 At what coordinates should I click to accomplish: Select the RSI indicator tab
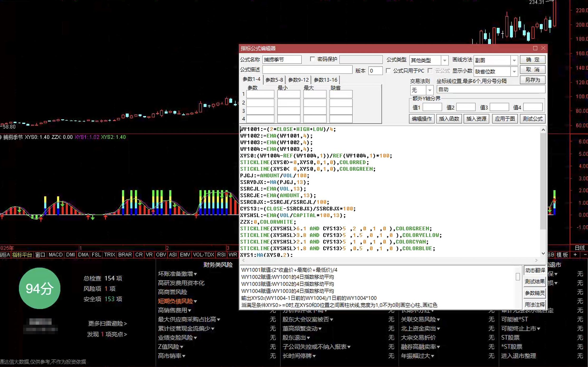[x=221, y=255]
